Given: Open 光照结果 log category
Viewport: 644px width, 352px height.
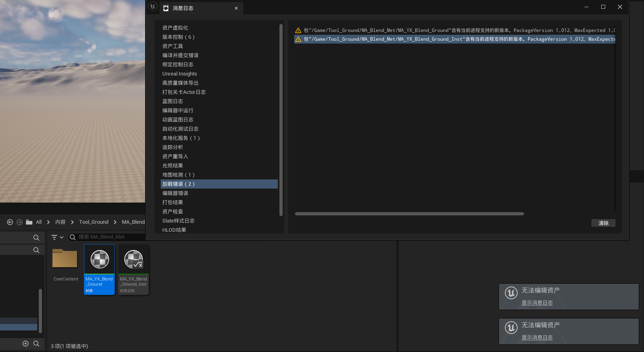Looking at the screenshot, I should (219, 165).
